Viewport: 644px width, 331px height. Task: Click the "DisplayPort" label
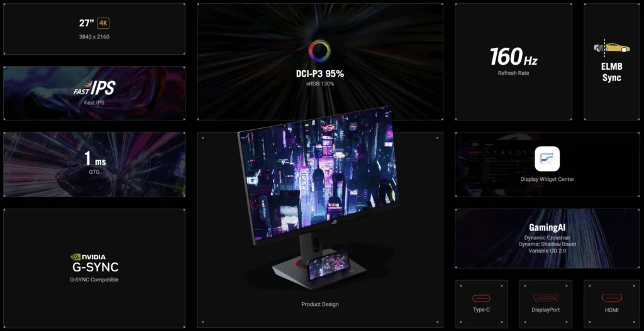[x=545, y=310]
